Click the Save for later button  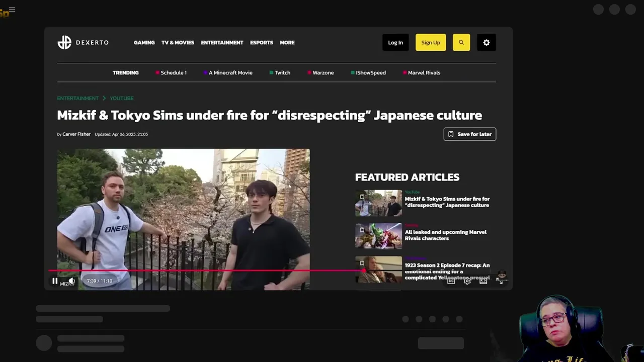tap(470, 134)
